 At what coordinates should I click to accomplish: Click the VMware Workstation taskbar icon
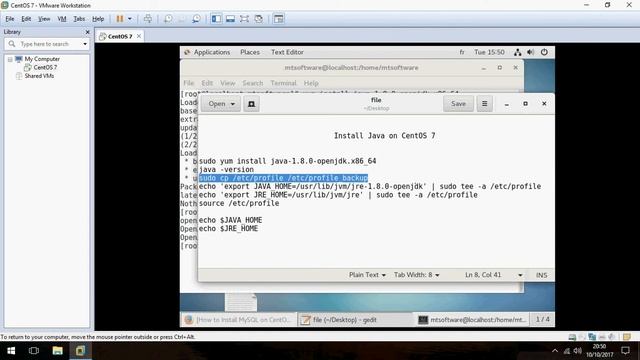point(80,351)
